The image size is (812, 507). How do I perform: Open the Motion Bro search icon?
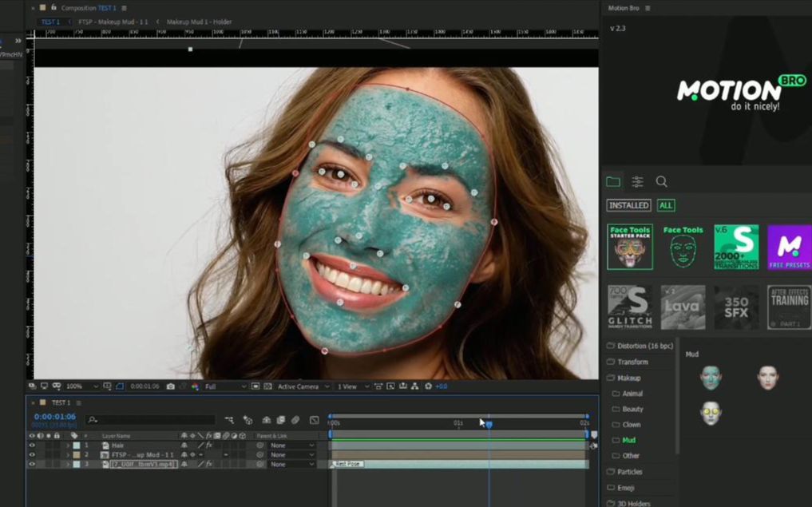[661, 182]
